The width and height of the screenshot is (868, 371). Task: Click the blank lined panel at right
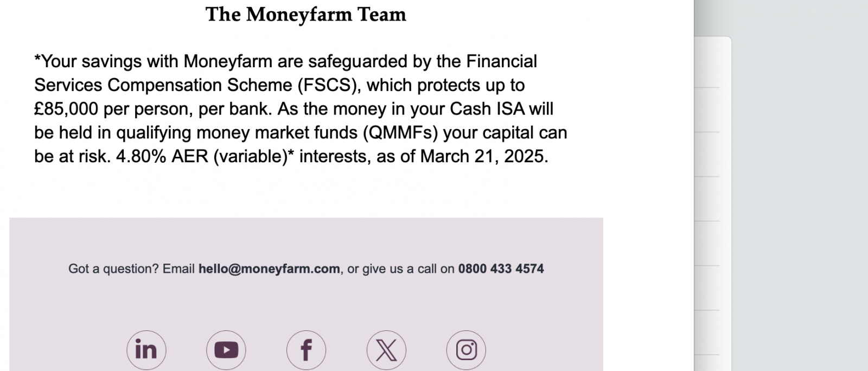(x=713, y=204)
